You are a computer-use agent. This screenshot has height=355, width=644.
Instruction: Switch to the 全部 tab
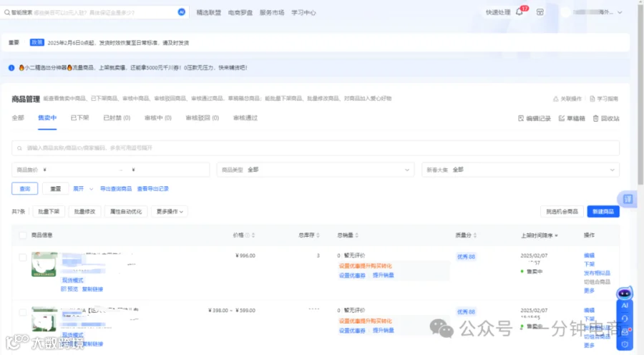[x=18, y=118]
